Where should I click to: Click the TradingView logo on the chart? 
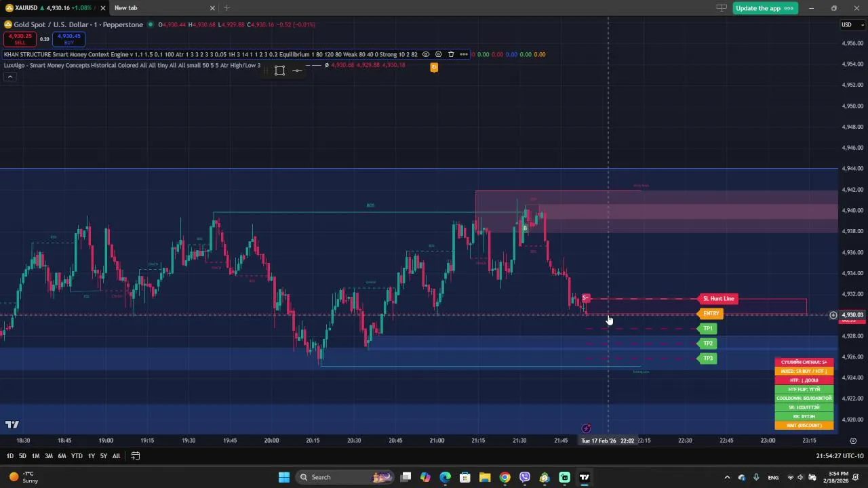(x=12, y=425)
